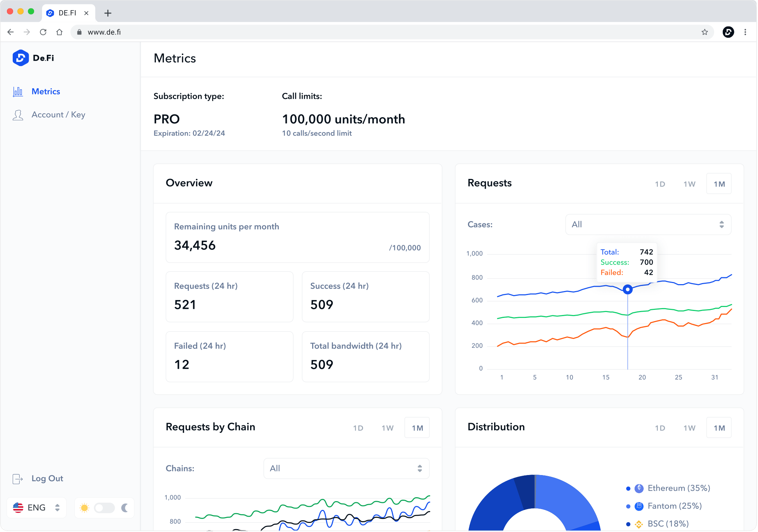Image resolution: width=758 pixels, height=532 pixels.
Task: Click the Ethereum icon in the Distribution legend
Action: coord(639,488)
